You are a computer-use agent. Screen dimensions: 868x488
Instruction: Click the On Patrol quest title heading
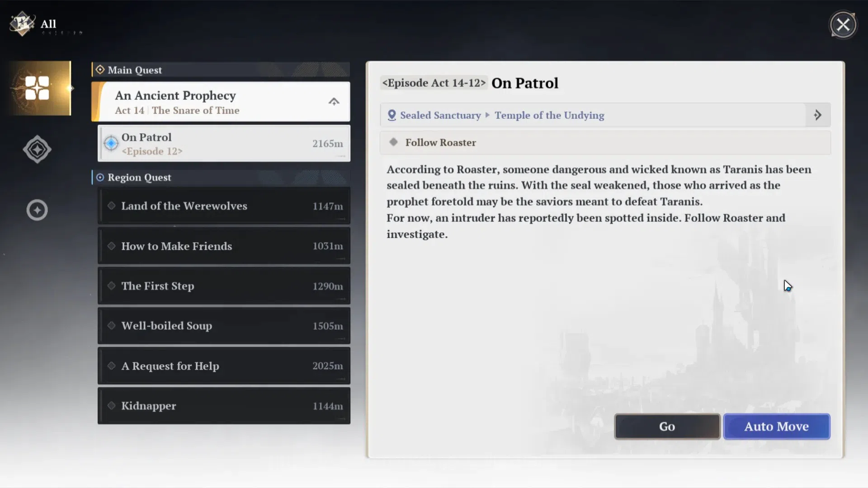[x=525, y=83]
